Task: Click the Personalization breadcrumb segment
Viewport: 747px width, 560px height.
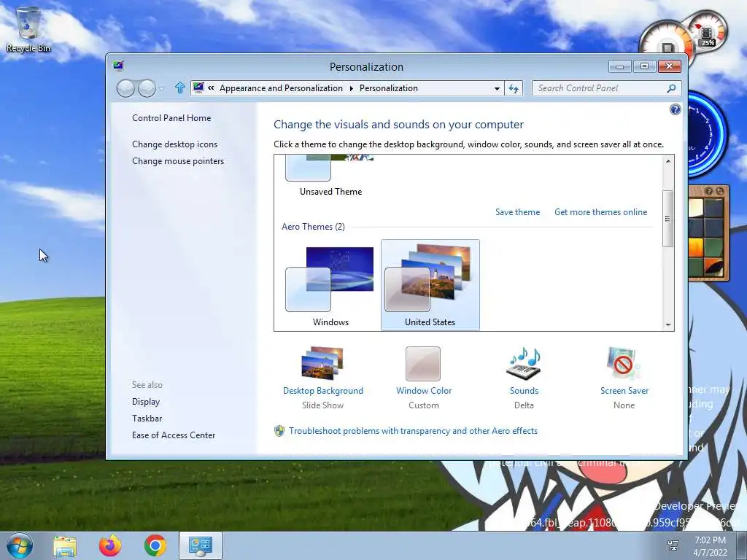Action: tap(389, 88)
